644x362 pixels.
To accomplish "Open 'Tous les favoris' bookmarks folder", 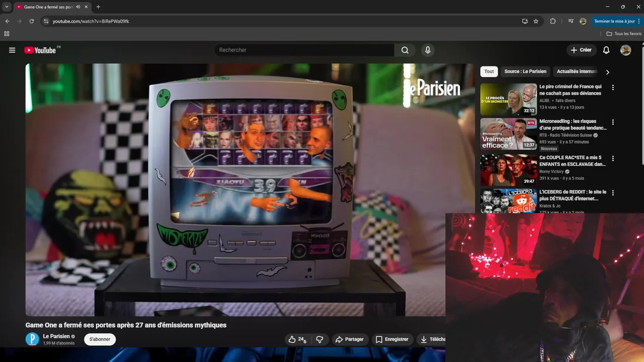I will (624, 34).
